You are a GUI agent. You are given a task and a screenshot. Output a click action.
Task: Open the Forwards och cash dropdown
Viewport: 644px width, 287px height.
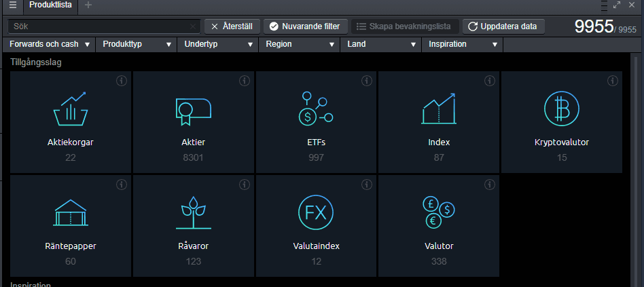click(50, 44)
